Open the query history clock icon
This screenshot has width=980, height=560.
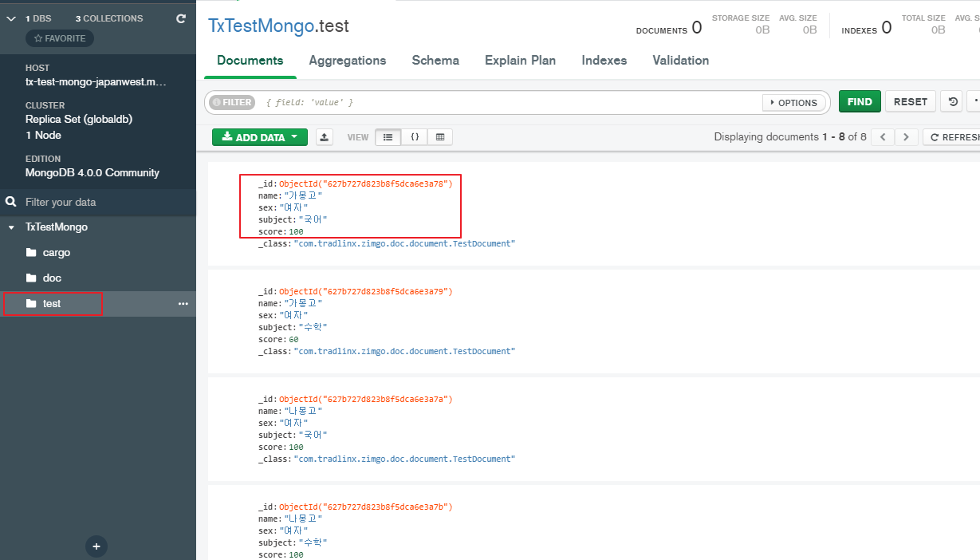[x=952, y=101]
